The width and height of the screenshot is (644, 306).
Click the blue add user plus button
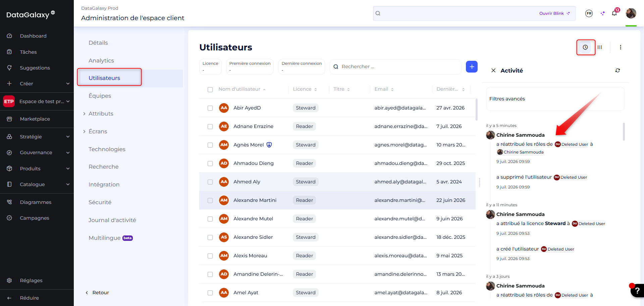(472, 67)
